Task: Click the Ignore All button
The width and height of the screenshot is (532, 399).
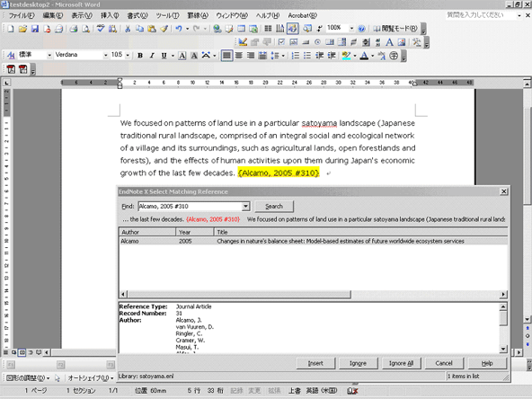Action: [x=401, y=363]
